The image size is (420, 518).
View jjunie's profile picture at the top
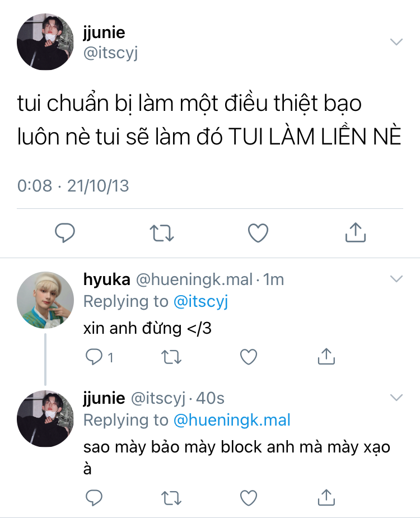45,41
